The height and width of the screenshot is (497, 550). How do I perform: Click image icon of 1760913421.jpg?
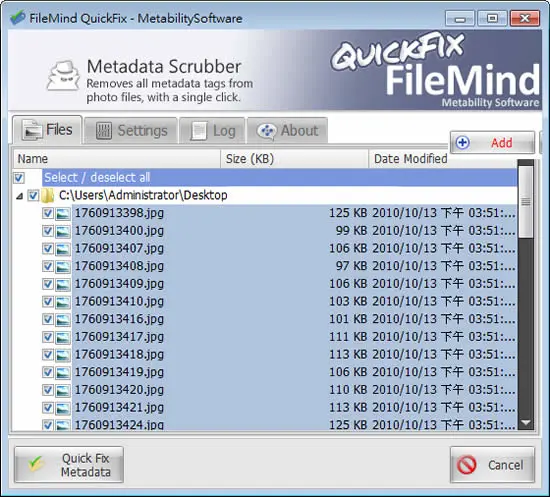point(63,408)
